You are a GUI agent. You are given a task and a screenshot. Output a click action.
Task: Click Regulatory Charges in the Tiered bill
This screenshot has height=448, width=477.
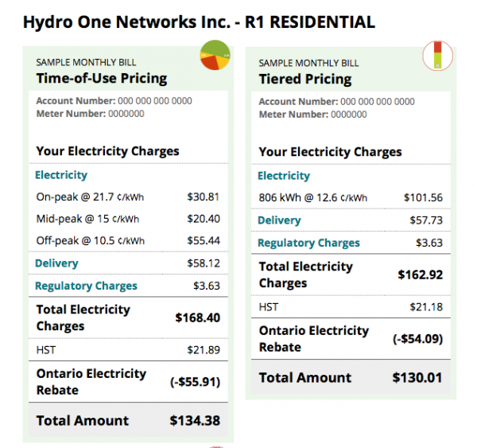coord(309,243)
